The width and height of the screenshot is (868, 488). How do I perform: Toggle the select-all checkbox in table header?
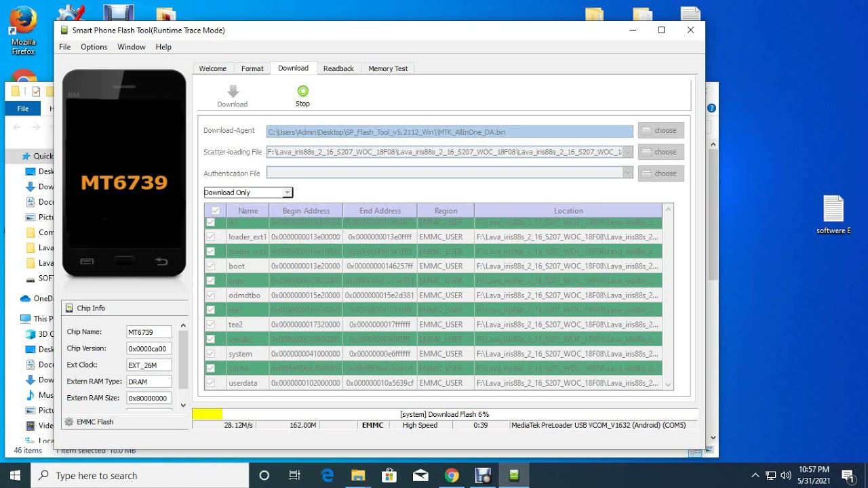coord(216,211)
